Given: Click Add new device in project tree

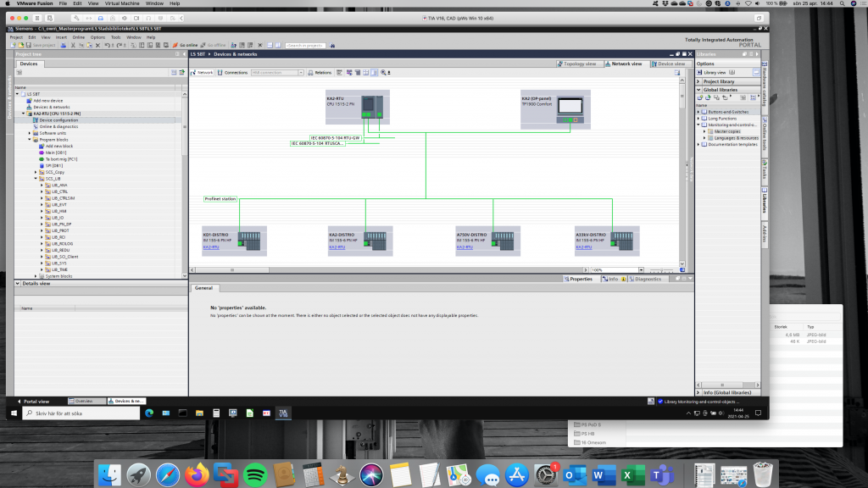Looking at the screenshot, I should coord(47,101).
